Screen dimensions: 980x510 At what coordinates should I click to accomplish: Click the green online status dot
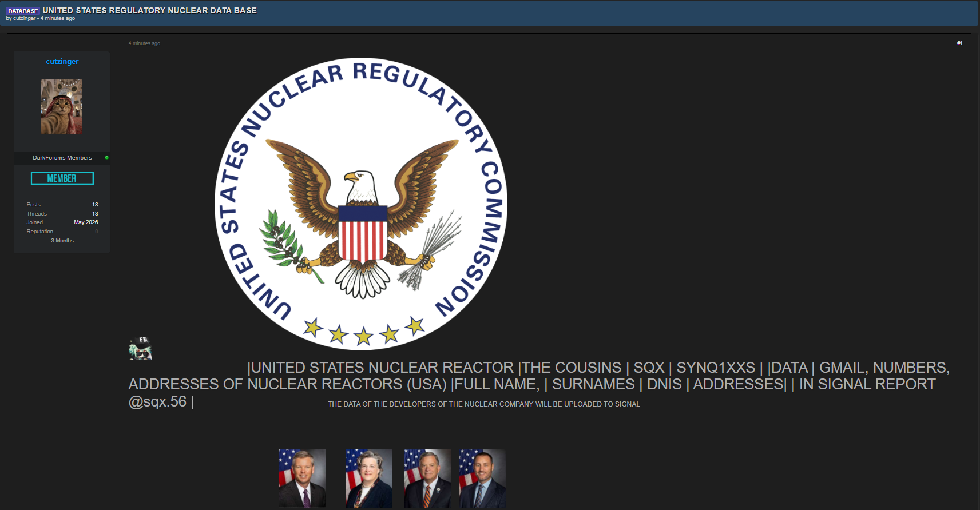coord(106,157)
